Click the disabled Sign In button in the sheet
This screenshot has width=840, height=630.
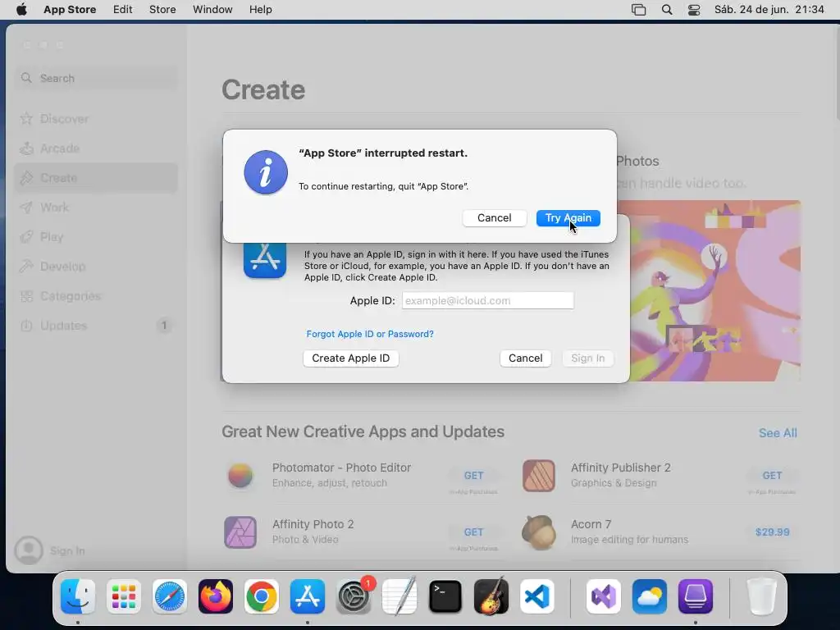587,358
